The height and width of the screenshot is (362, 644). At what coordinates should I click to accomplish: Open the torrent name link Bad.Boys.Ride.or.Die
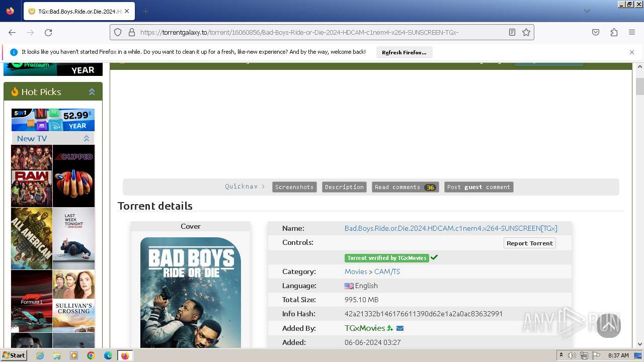tap(451, 228)
